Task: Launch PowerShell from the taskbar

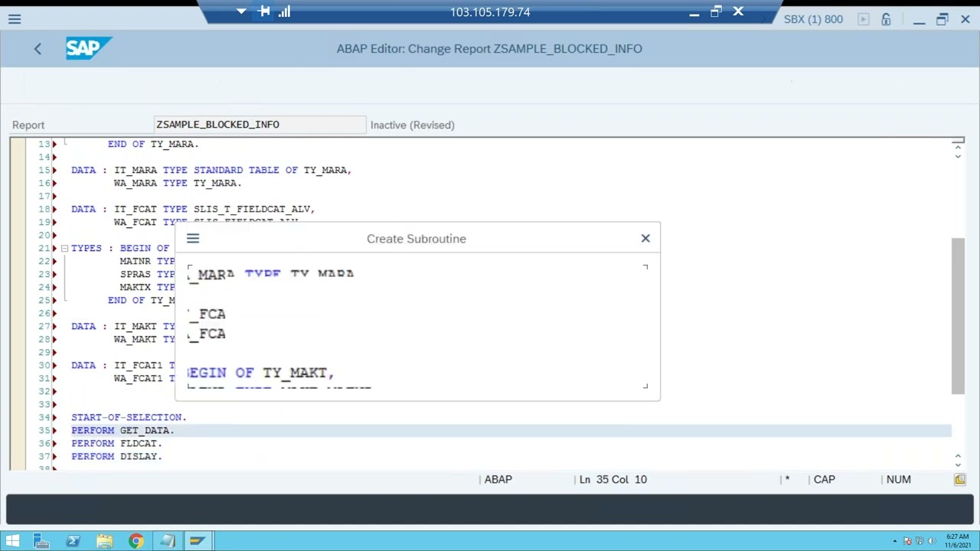Action: [73, 541]
